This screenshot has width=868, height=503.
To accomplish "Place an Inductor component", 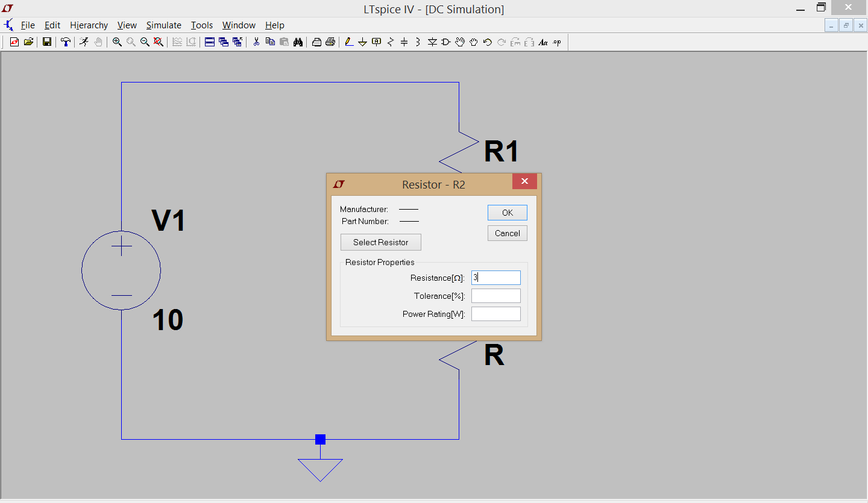I will tap(418, 42).
